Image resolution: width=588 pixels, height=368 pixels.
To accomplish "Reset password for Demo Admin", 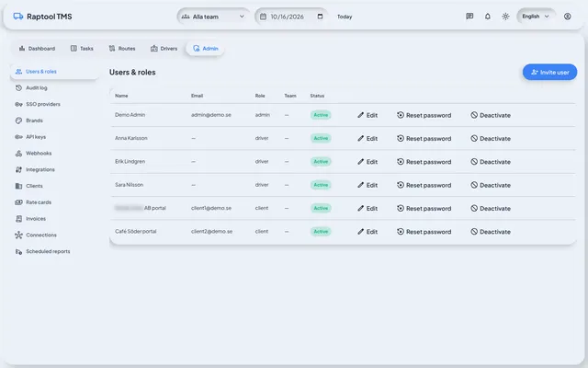I will click(x=424, y=115).
